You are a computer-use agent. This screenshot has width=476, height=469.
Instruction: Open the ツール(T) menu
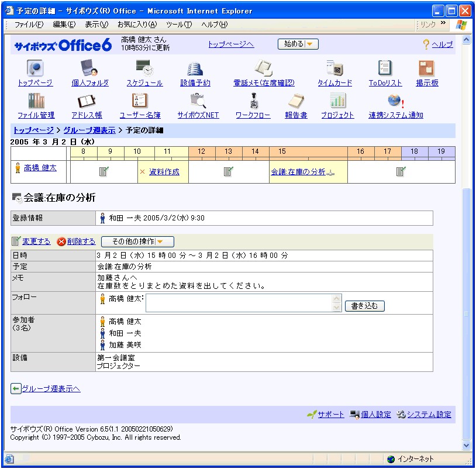pos(179,25)
